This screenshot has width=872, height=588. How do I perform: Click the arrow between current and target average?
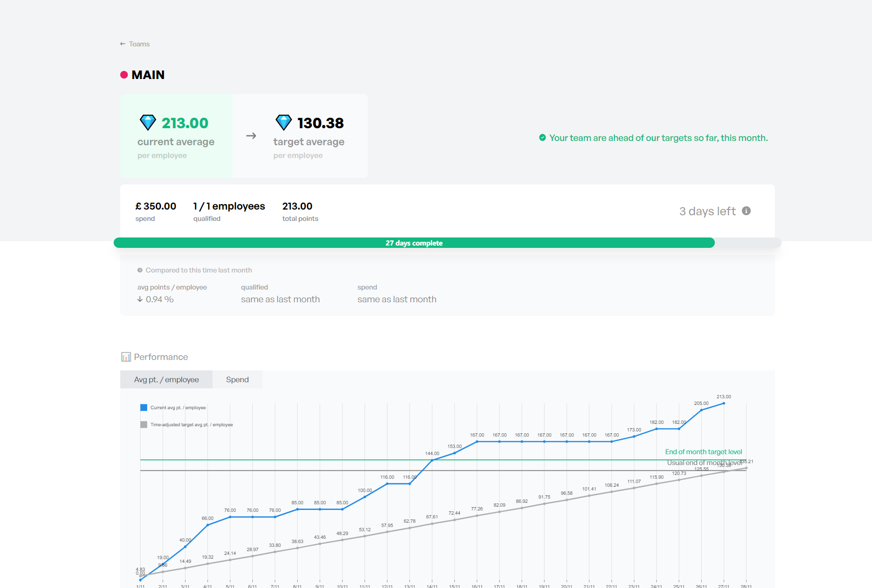(x=251, y=136)
